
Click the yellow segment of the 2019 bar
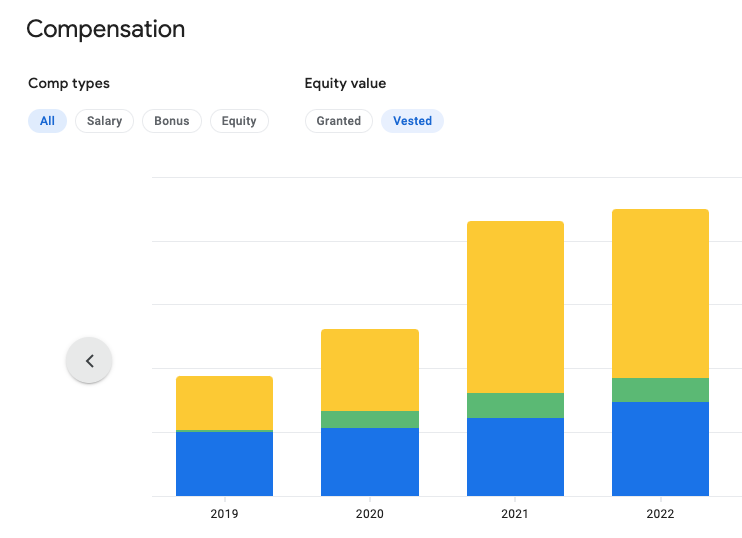coord(224,403)
